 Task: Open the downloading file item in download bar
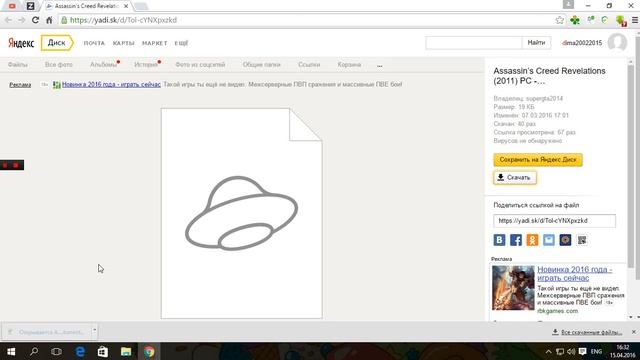click(x=47, y=332)
